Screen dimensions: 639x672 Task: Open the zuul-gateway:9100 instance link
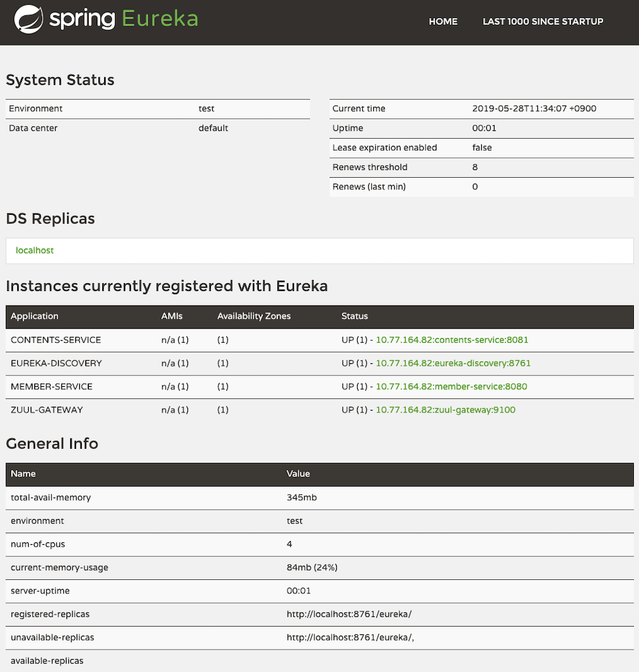coord(445,410)
